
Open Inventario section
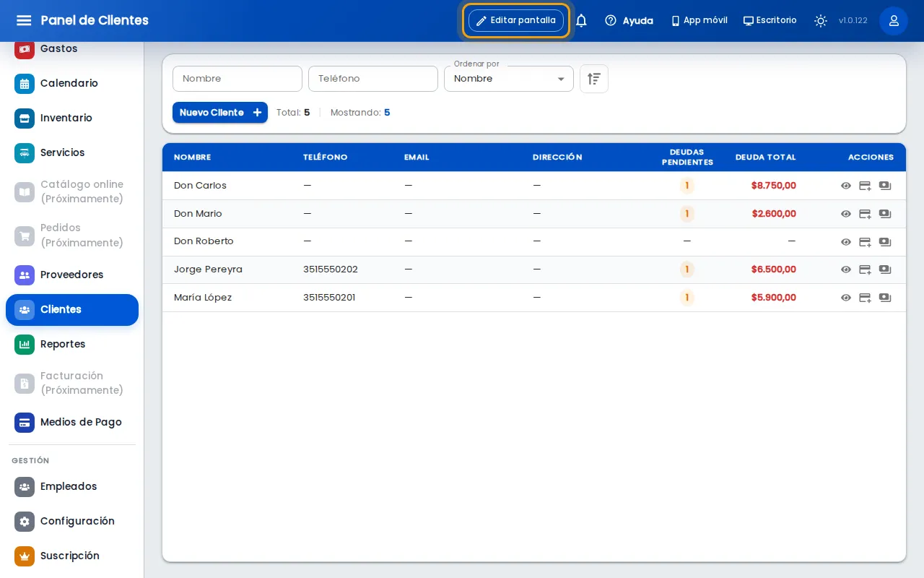click(x=72, y=118)
